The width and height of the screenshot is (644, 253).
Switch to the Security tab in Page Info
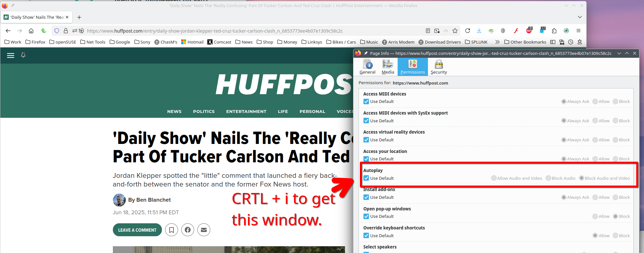[439, 67]
